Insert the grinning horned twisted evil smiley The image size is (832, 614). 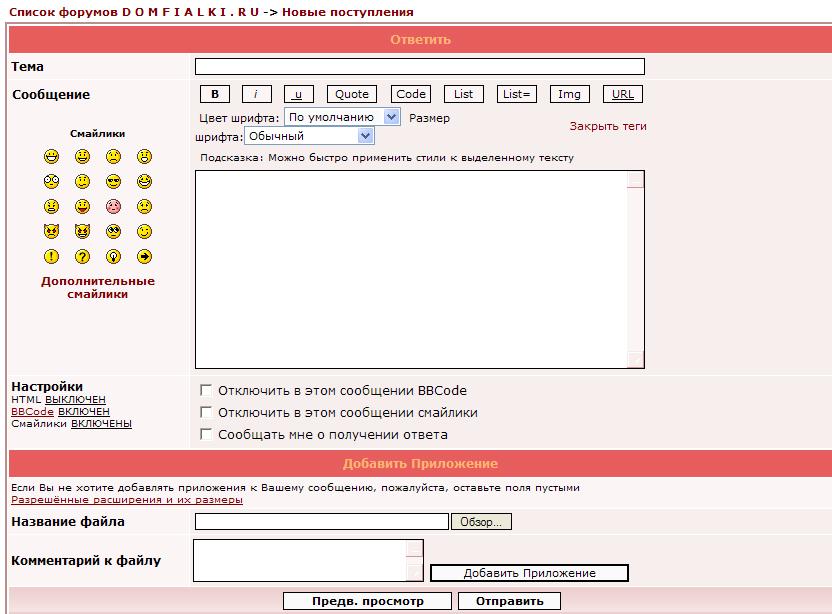82,231
